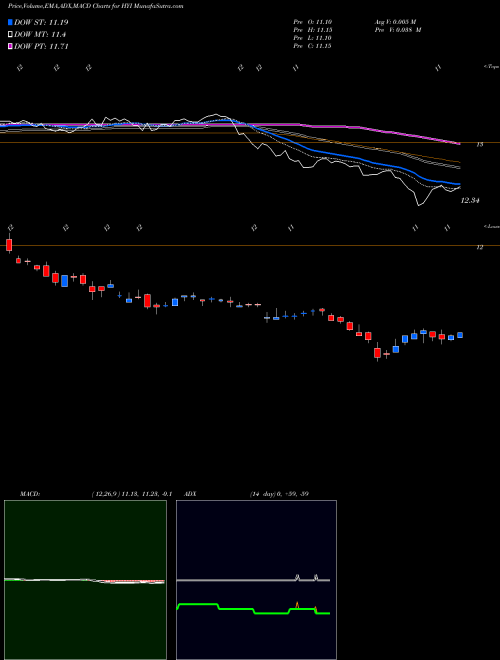This screenshot has height=660, width=500.
Task: Click the magenta long-term EMA line end
Action: (x=458, y=143)
